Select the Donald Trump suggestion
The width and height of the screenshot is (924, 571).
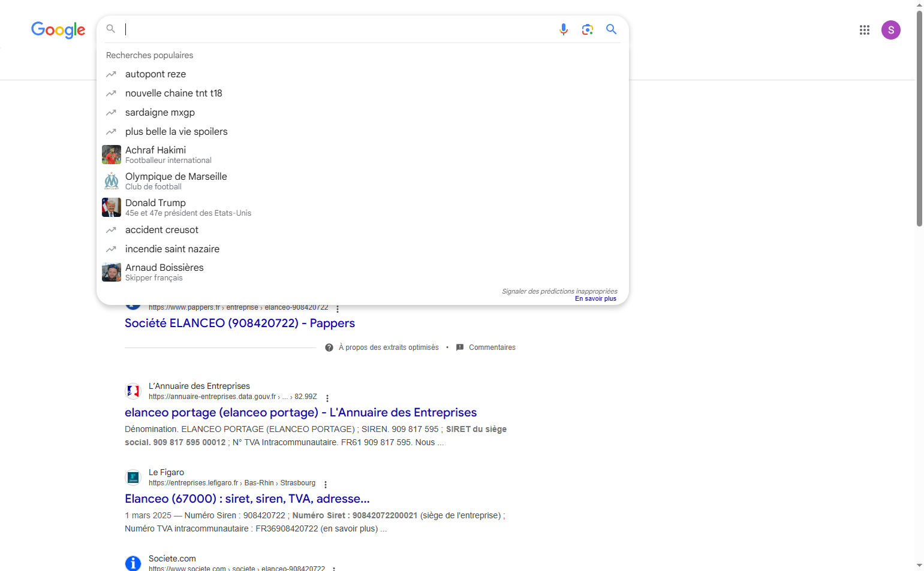click(x=363, y=207)
